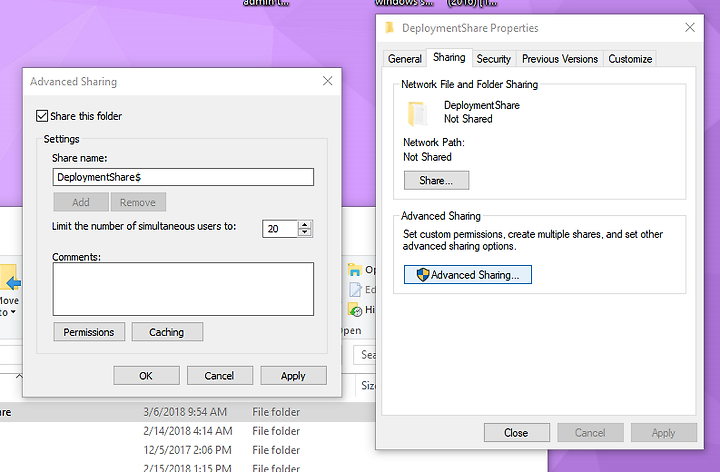Screen dimensions: 720x472
Task: Close the DeploymentShare Properties with Close button
Action: tap(517, 433)
